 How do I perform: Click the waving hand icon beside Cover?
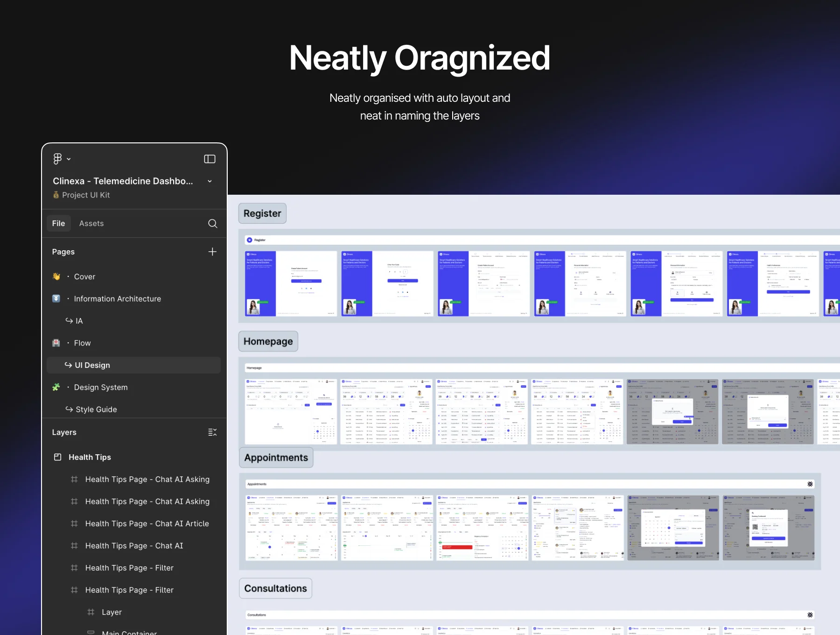point(56,276)
